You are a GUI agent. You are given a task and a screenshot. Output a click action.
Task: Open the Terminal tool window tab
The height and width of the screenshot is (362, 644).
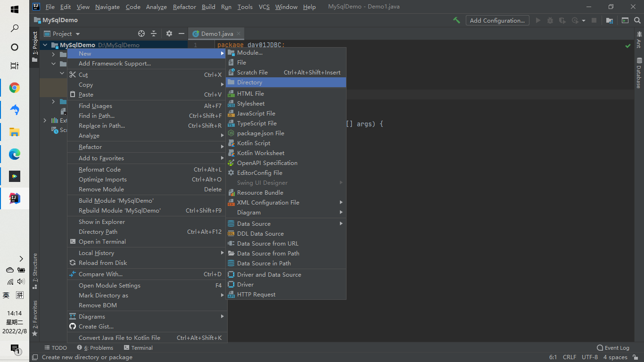pos(138,348)
